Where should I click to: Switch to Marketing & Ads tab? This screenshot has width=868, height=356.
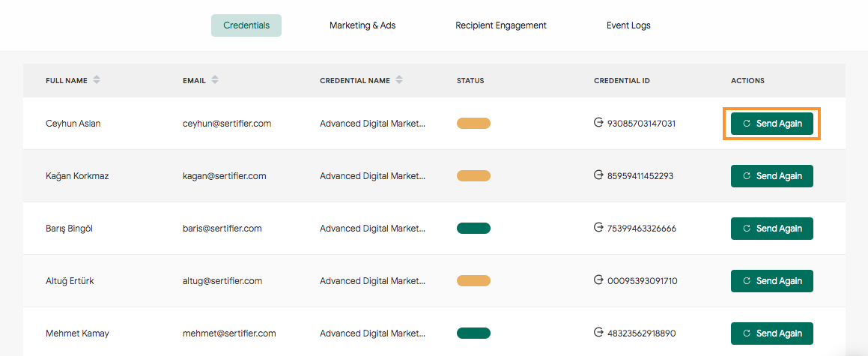point(362,25)
